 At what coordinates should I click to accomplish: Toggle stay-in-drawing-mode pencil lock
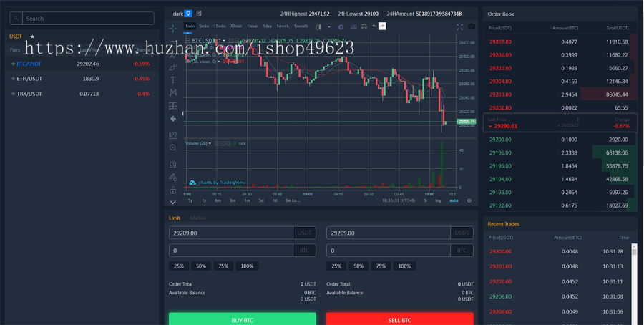pos(173,177)
